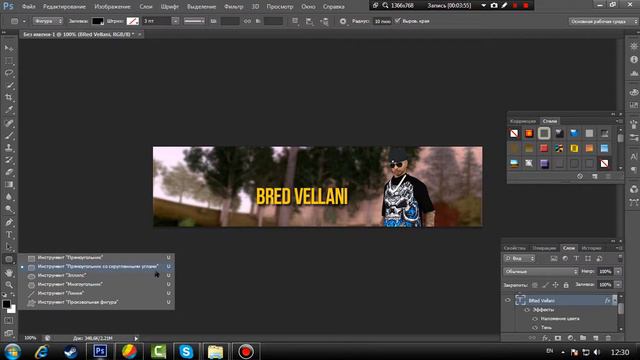Viewport: 640px width, 360px height.
Task: Choose the Линия tool from flyout
Action: coord(96,293)
